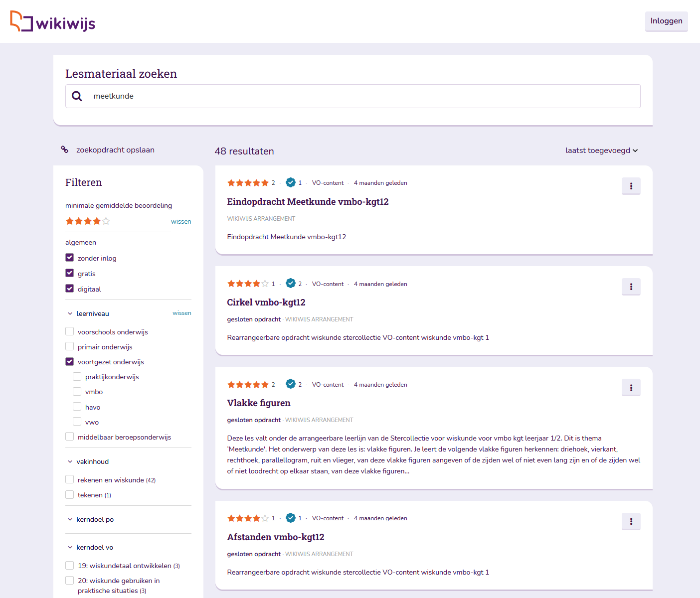Click 'wissen' next to the star rating
Screen dimensions: 700x598
(x=181, y=222)
